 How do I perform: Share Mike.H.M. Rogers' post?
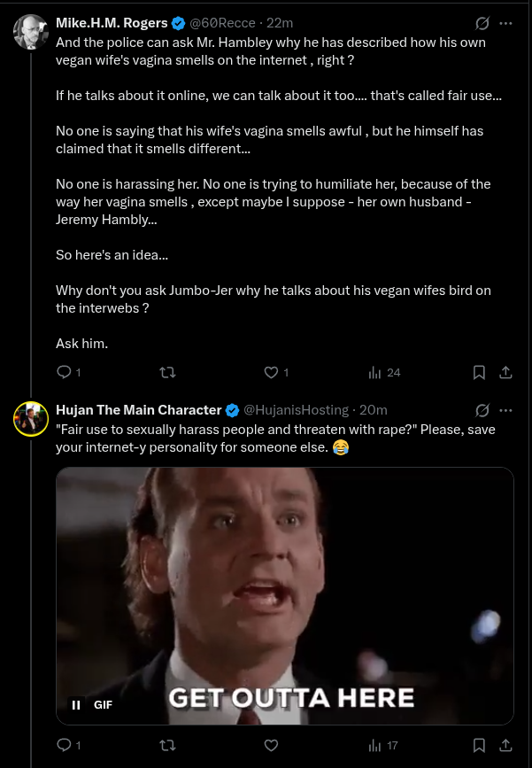click(x=505, y=373)
